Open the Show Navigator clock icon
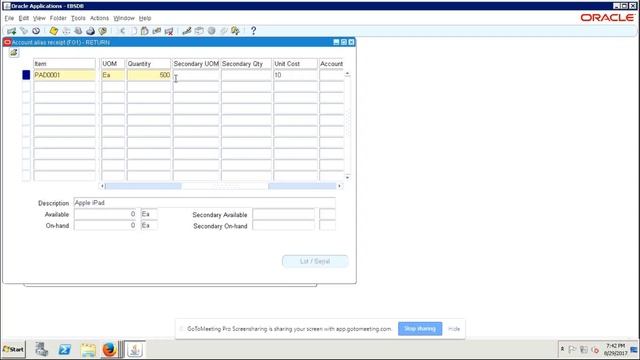Image resolution: width=640 pixels, height=360 pixels. coord(36,31)
